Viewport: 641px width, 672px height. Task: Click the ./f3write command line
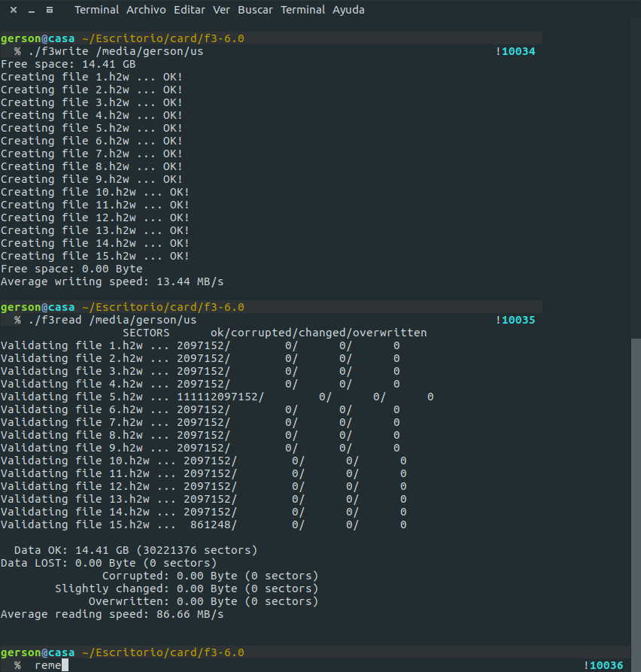coord(114,51)
